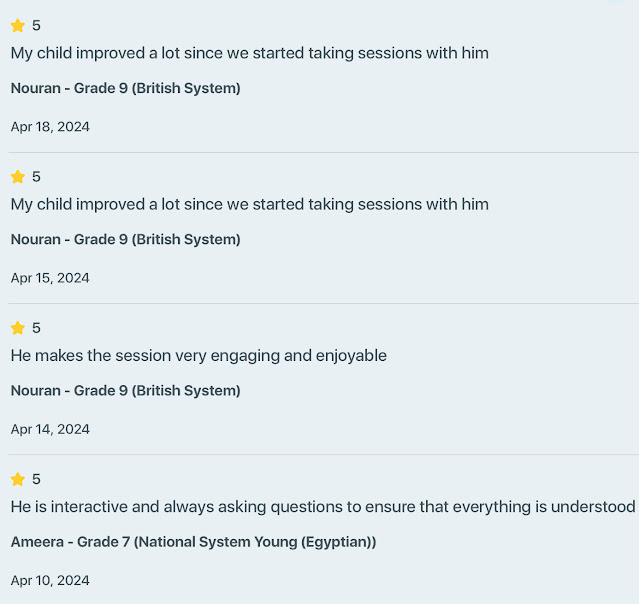Open the Nouran reviewer name above Apr 14, 2024

tap(125, 391)
